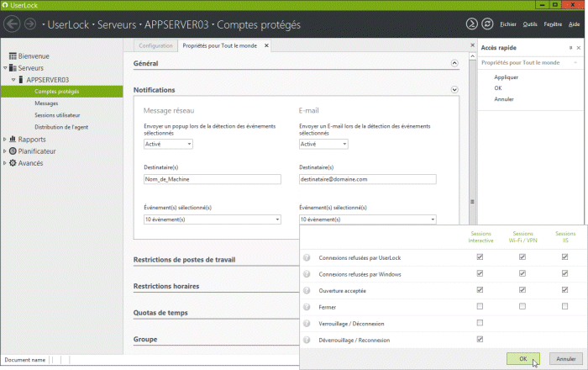Viewport: 588px width, 370px height.
Task: Open the Aide menu
Action: tap(574, 24)
